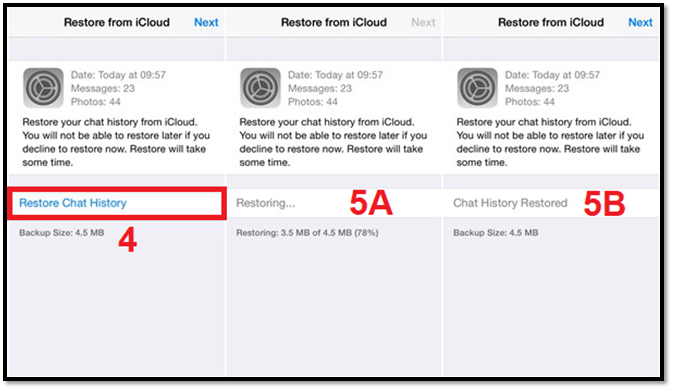
Task: Tap the backup icon in the step 4 screen
Action: point(43,88)
